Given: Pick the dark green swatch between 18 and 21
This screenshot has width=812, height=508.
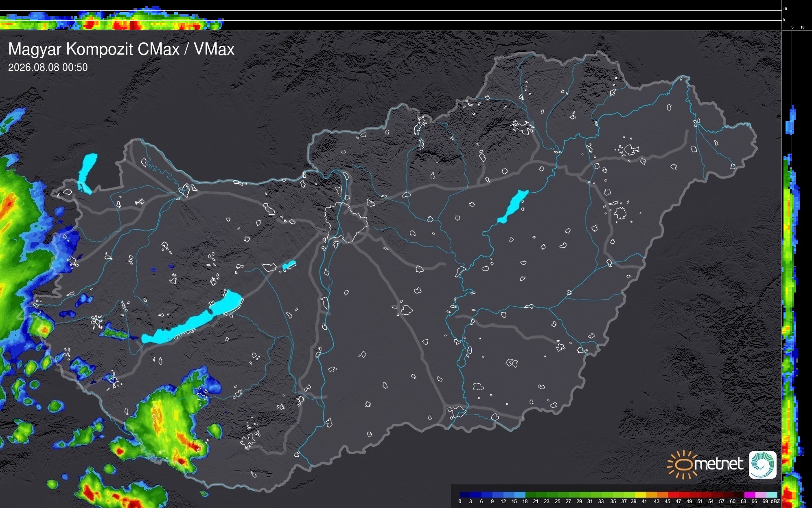Looking at the screenshot, I should click(531, 495).
